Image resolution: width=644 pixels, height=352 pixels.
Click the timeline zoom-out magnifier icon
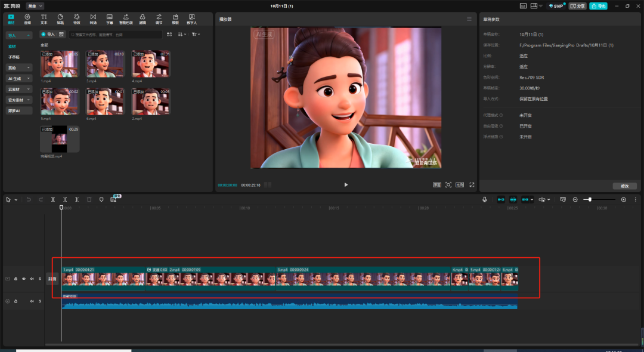[x=575, y=199]
